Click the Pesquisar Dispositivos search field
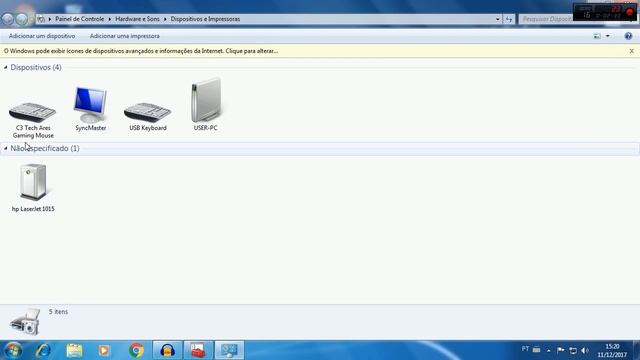Image resolution: width=640 pixels, height=360 pixels. coord(546,19)
